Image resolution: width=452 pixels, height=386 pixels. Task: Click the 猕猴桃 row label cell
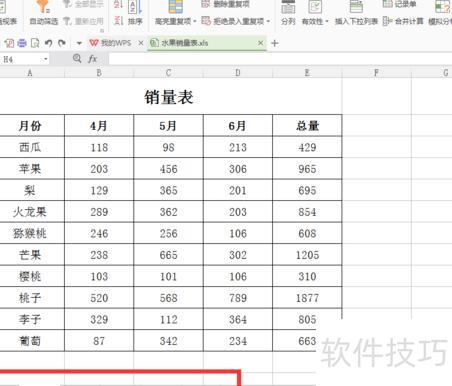(x=31, y=233)
